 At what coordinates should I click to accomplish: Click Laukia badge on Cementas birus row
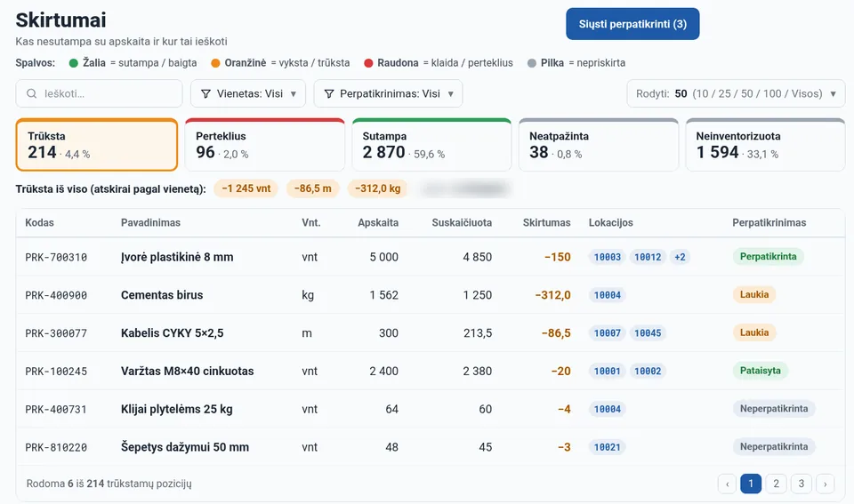point(754,294)
